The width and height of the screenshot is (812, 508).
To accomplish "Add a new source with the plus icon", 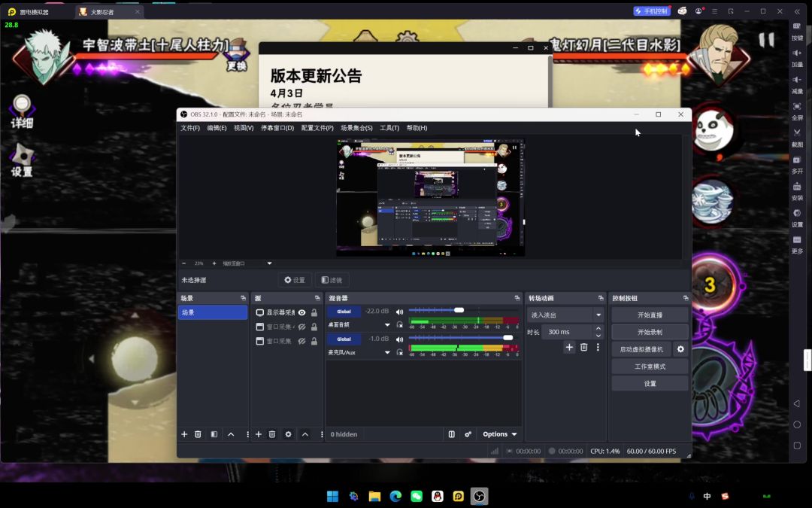I will pyautogui.click(x=259, y=434).
